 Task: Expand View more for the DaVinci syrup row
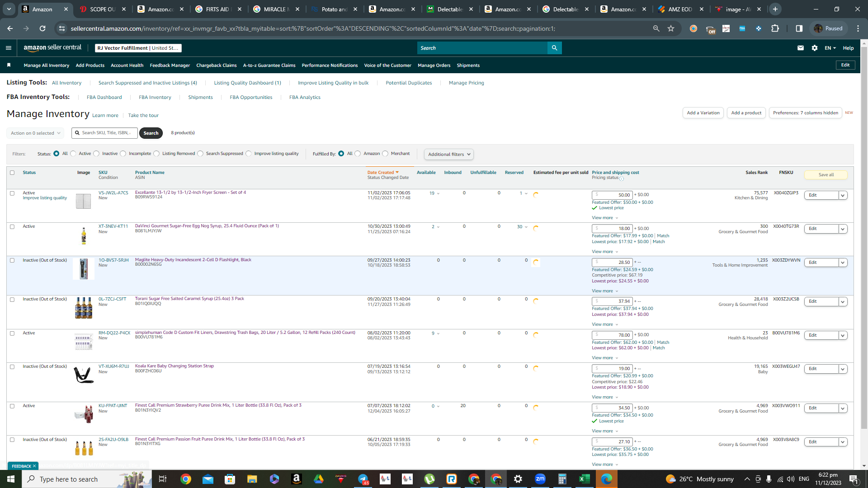point(605,252)
